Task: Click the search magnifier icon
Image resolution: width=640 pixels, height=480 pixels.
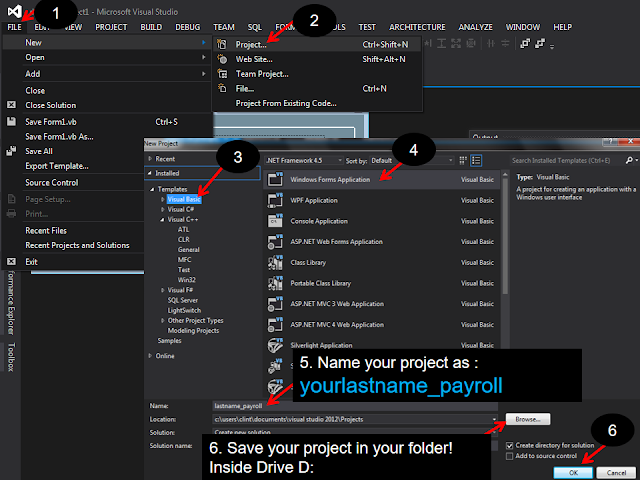Action: [629, 160]
